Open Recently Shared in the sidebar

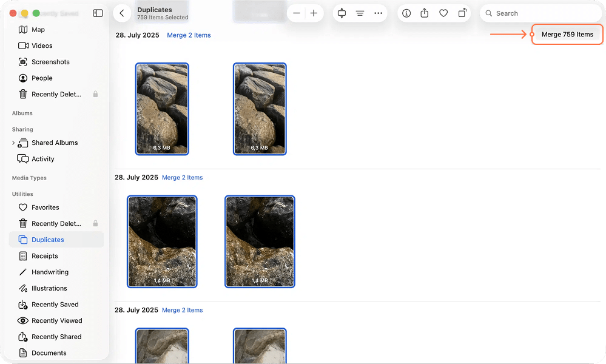[x=56, y=337]
